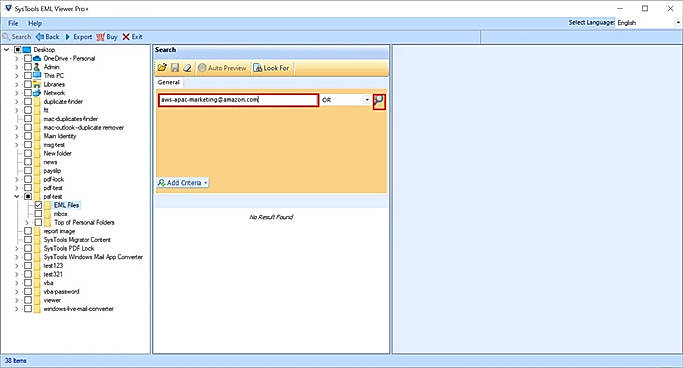Collapse the Desktop root node
683x368 pixels.
click(x=7, y=50)
